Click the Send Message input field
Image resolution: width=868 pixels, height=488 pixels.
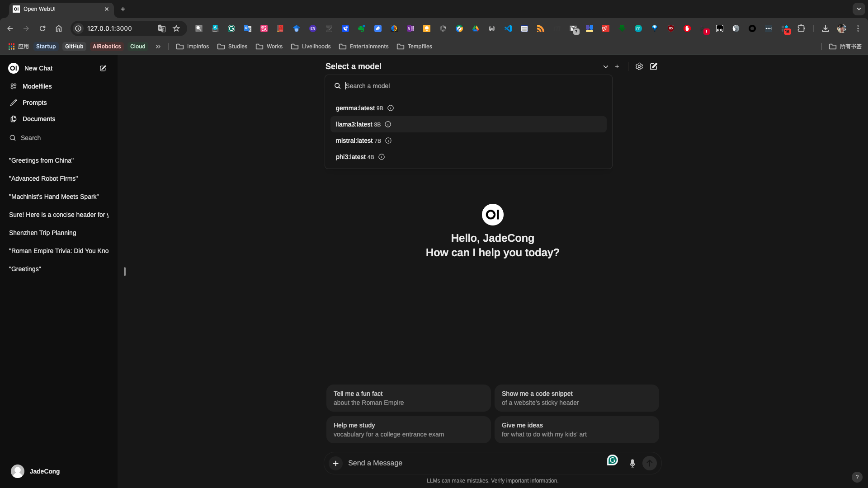471,463
